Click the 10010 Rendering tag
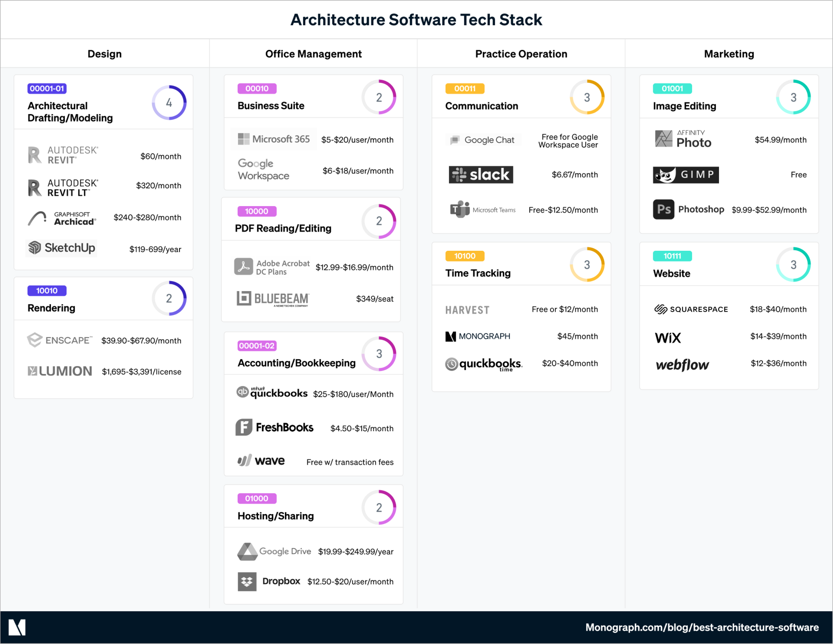This screenshot has height=644, width=833. [47, 291]
